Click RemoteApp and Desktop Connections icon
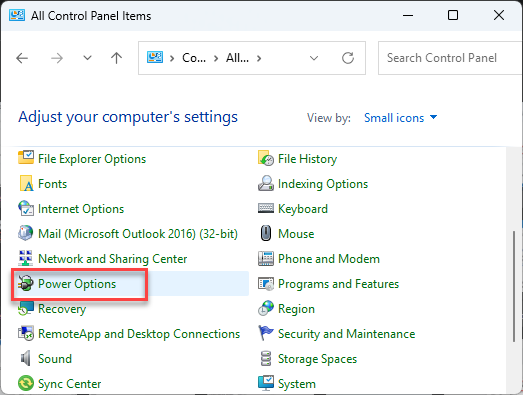This screenshot has width=523, height=395. tap(26, 333)
